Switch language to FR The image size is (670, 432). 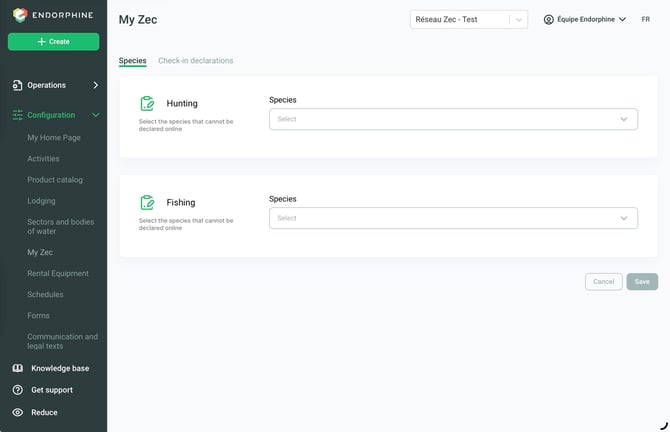[x=646, y=19]
